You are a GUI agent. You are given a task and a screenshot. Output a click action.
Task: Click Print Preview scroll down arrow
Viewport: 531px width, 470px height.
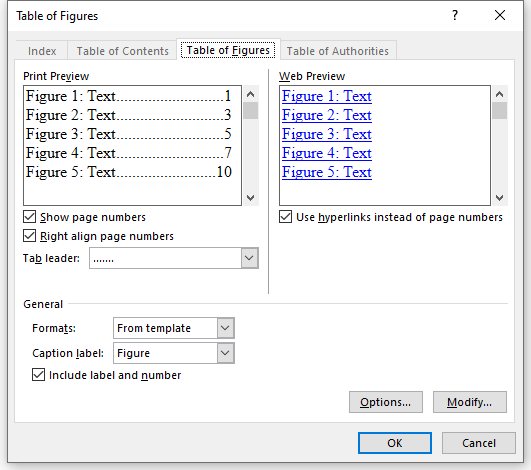point(250,197)
